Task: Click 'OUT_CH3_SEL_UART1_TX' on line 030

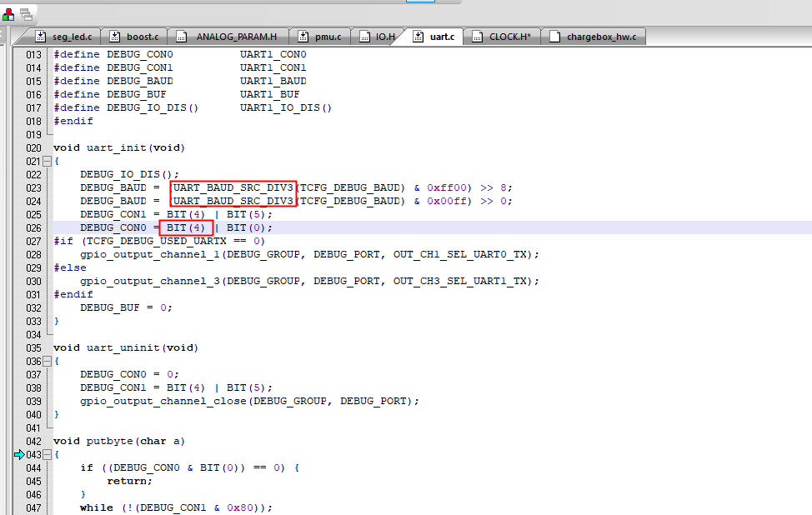Action: [460, 281]
